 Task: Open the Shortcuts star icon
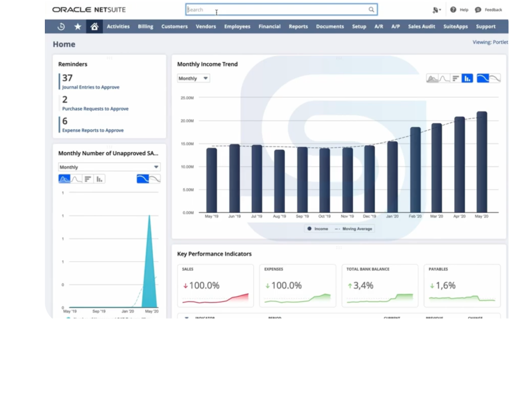pyautogui.click(x=77, y=27)
